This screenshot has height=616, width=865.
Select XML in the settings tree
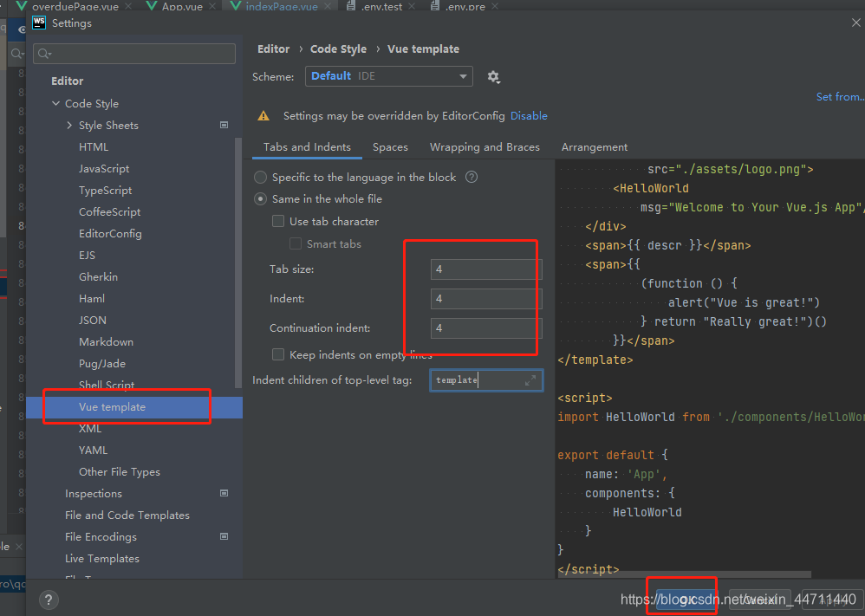coord(90,429)
